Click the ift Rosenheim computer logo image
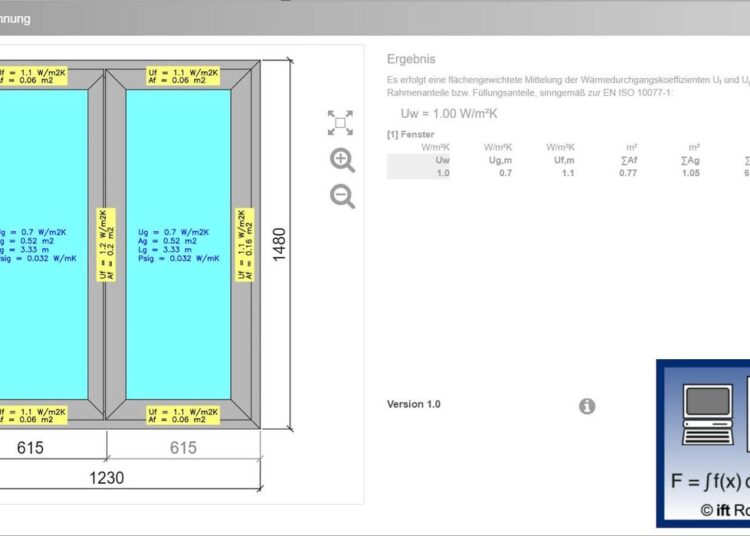 703,444
